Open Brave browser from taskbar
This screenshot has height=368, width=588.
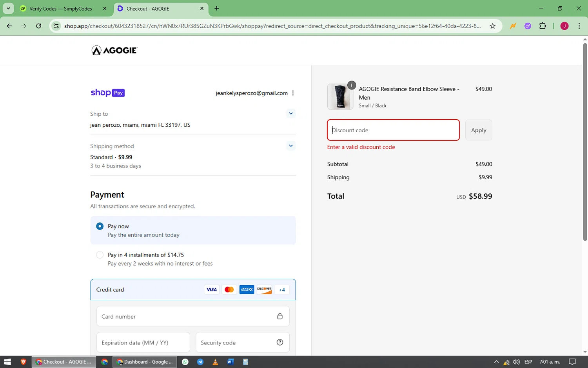pyautogui.click(x=23, y=362)
